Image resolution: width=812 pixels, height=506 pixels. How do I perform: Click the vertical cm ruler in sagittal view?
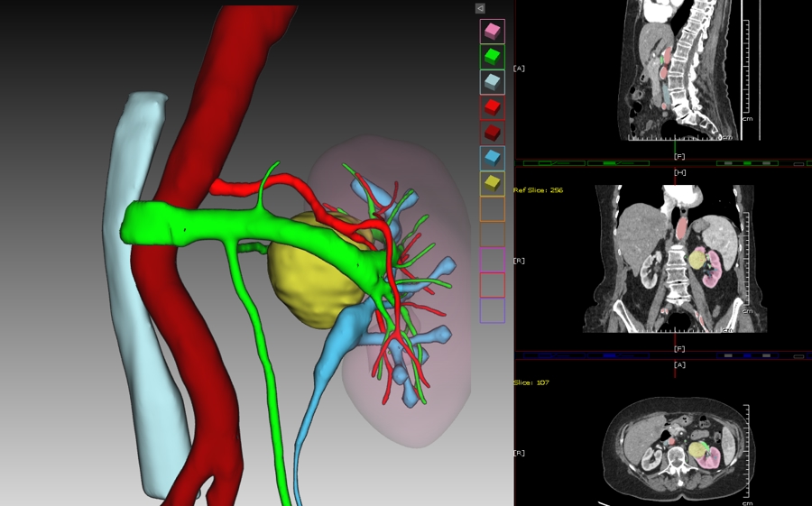click(746, 66)
